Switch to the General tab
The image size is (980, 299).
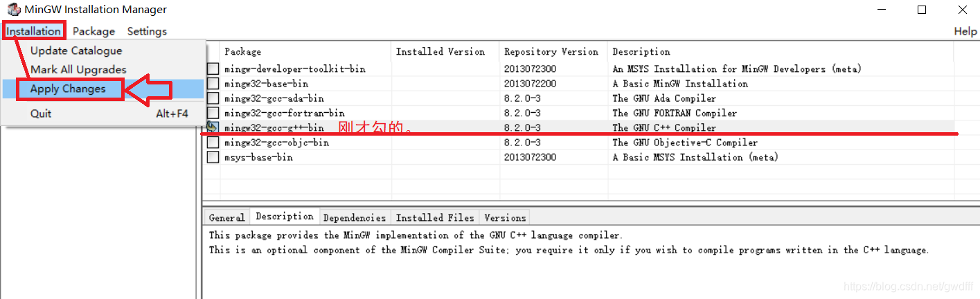point(226,217)
